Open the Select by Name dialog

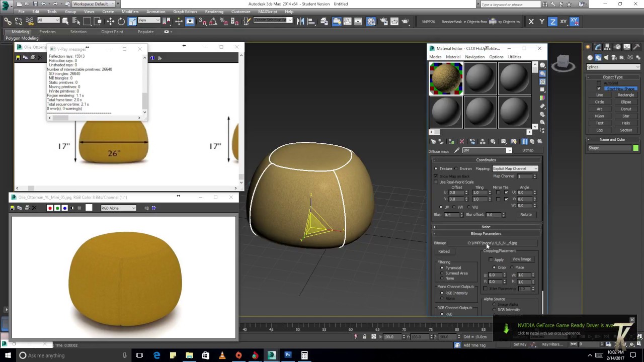(76, 22)
